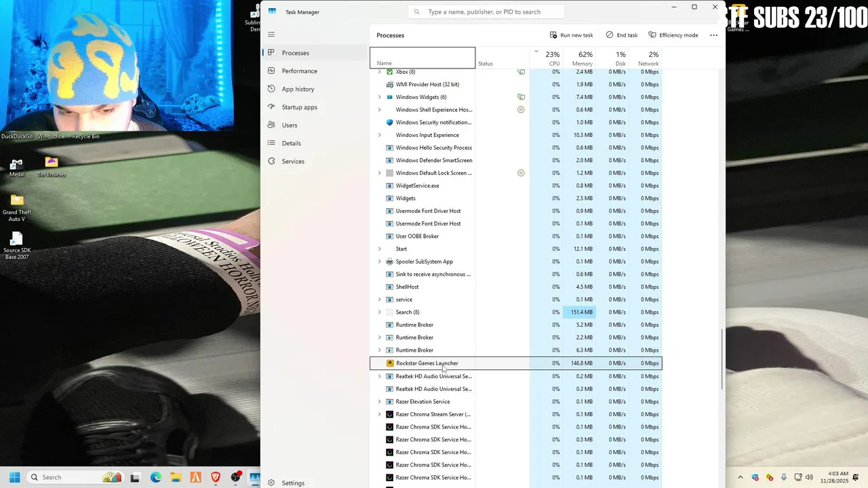Click the efficiency leaf icon on Xbox row
The width and height of the screenshot is (868, 488).
[x=521, y=72]
